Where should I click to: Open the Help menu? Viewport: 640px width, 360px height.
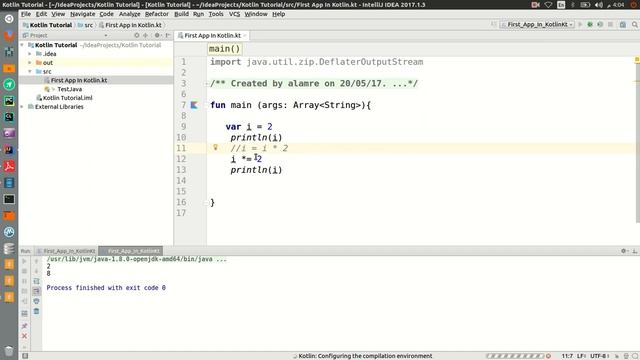coord(278,14)
